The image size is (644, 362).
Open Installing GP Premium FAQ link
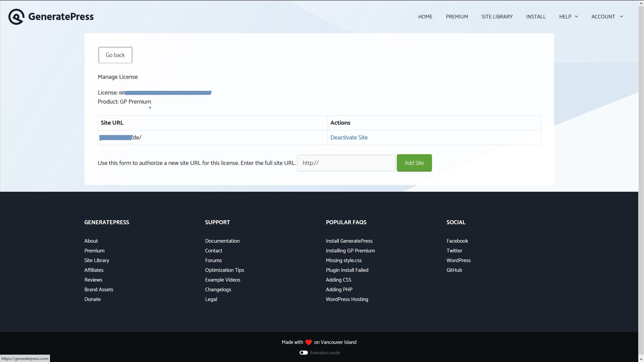(350, 251)
